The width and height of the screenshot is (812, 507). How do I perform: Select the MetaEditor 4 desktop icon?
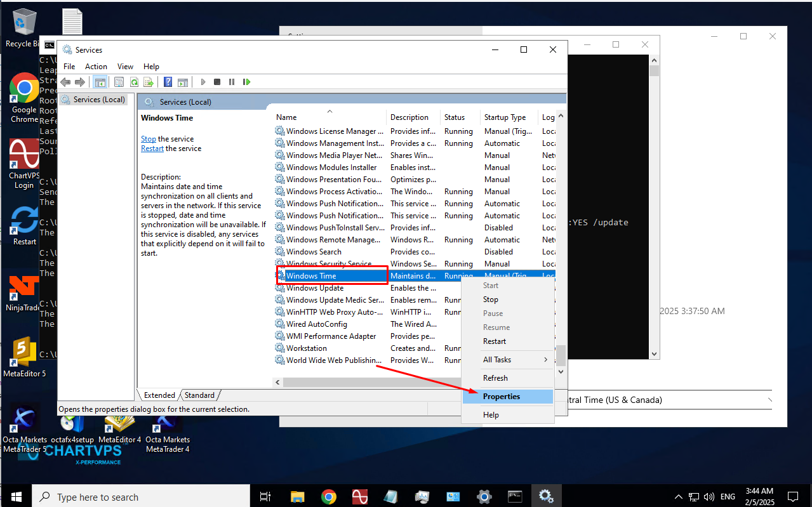click(x=120, y=428)
